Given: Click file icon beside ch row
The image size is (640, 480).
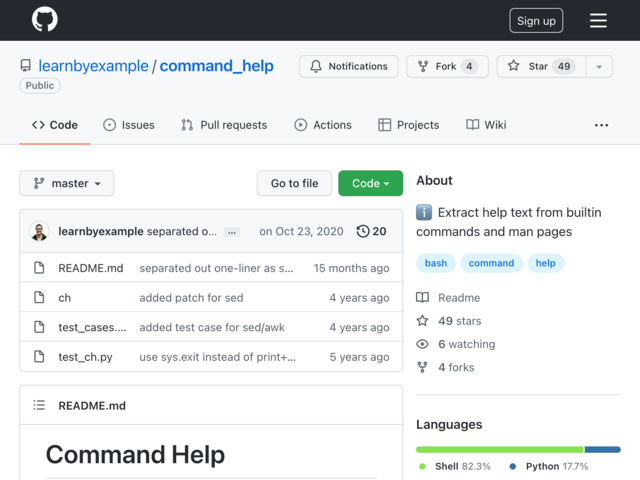Looking at the screenshot, I should tap(39, 298).
